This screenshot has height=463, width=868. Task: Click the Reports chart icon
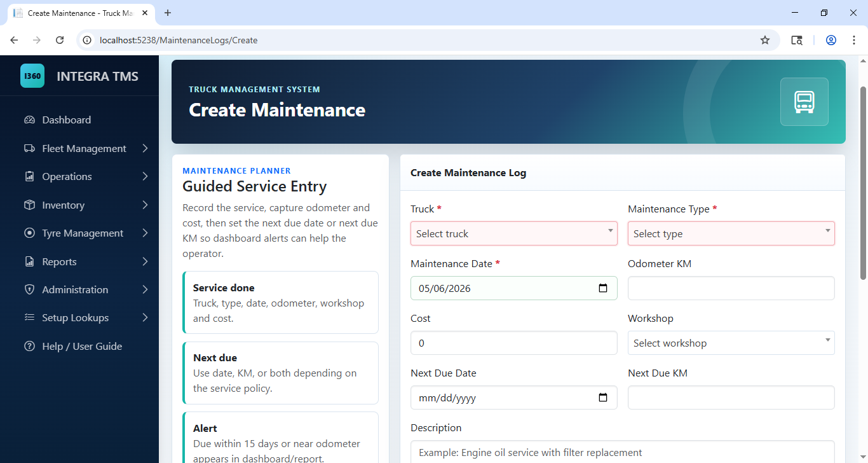29,261
